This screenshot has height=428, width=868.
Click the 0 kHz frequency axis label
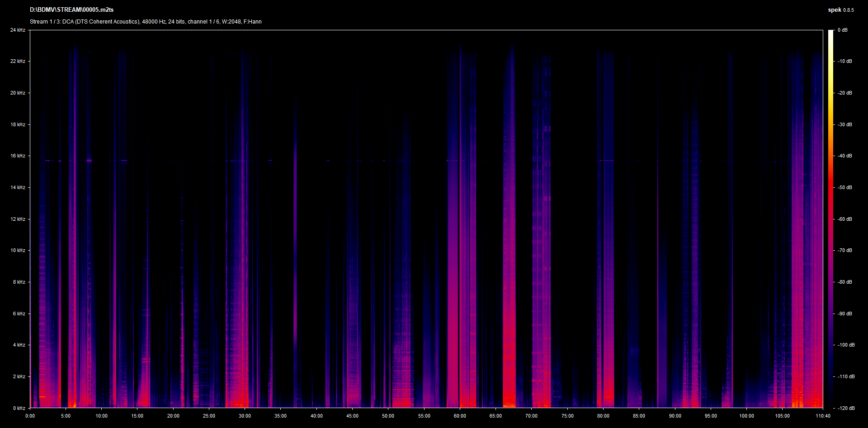[19, 408]
